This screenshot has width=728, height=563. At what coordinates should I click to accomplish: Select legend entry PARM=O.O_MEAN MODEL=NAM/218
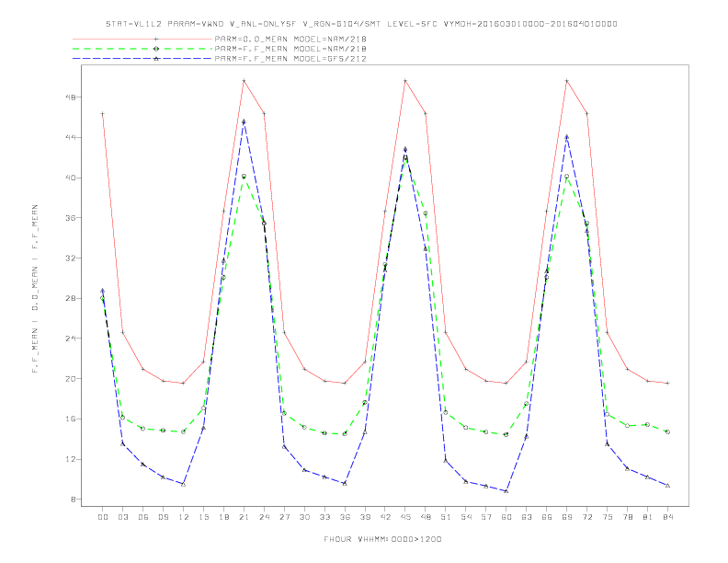click(290, 39)
